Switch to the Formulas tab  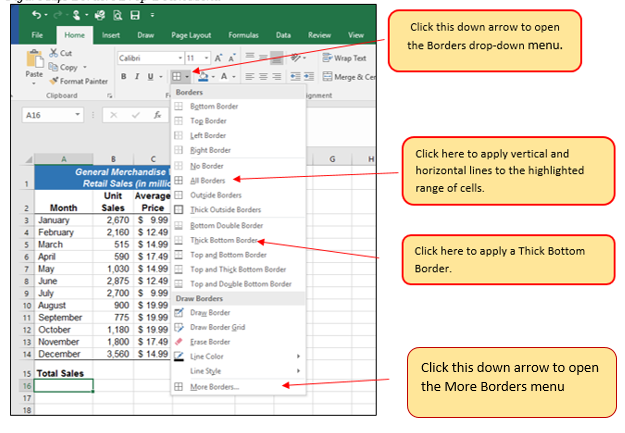click(x=243, y=35)
